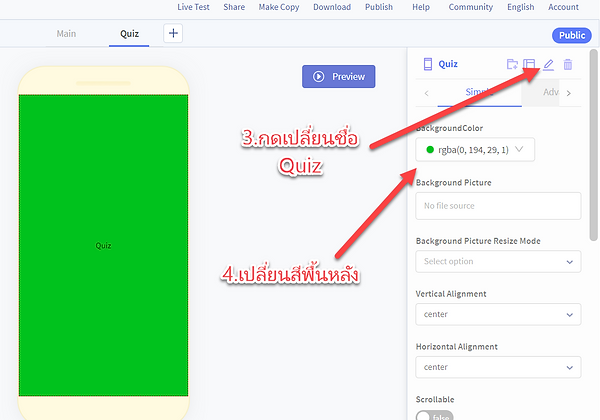Click the Background Picture file source field
Screen dimensions: 600x420
pos(498,206)
